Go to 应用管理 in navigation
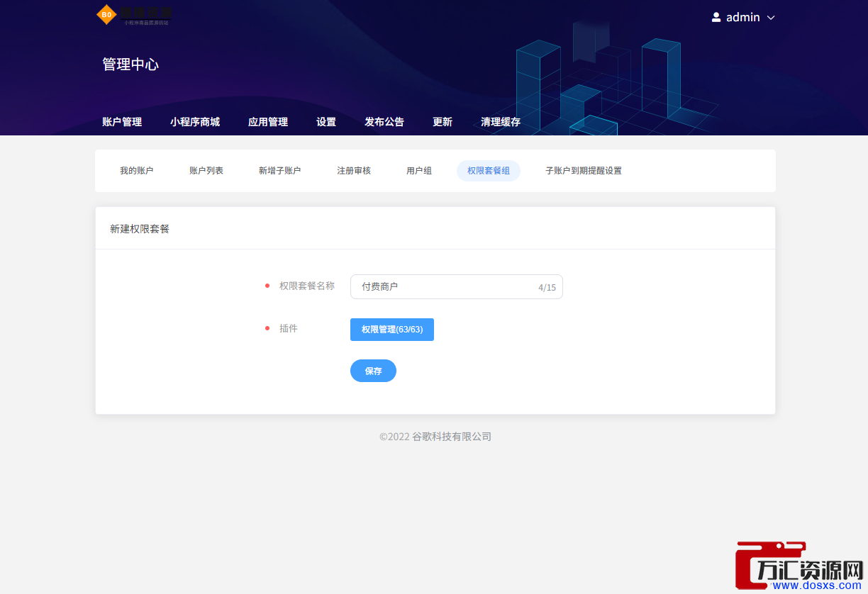Image resolution: width=868 pixels, height=594 pixels. [268, 122]
